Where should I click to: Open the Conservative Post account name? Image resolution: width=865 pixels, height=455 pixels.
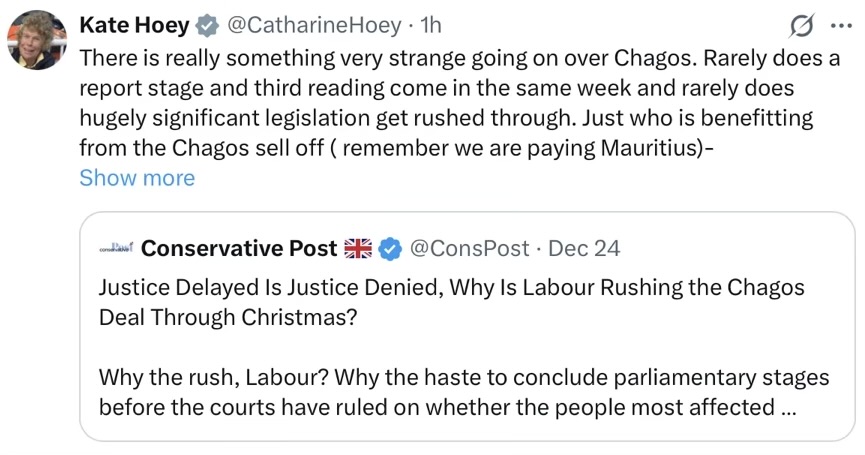(239, 247)
